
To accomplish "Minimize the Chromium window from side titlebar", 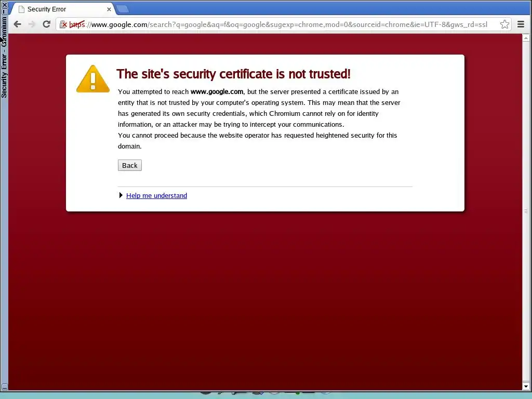I will (x=4, y=10).
